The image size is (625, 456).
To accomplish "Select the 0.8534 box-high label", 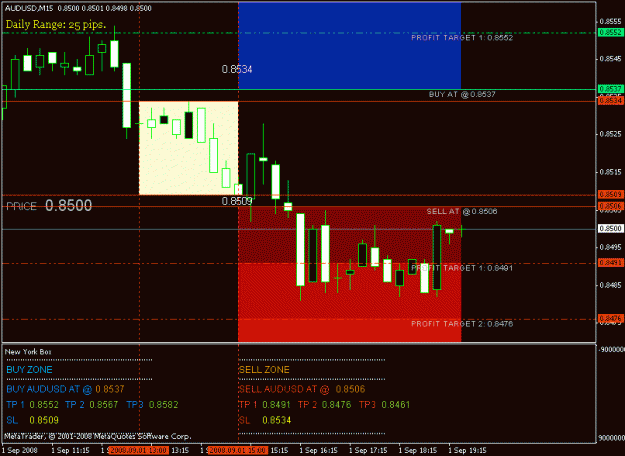I will pos(237,69).
